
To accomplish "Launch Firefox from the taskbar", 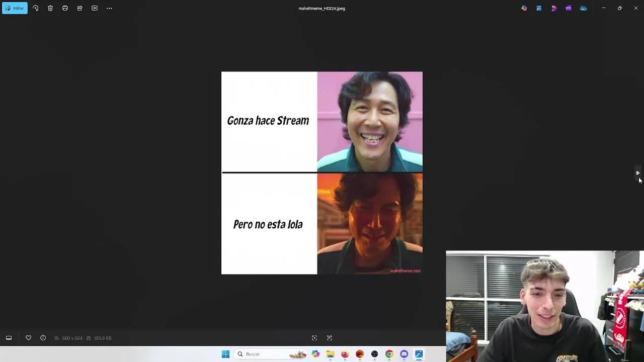I will [345, 354].
